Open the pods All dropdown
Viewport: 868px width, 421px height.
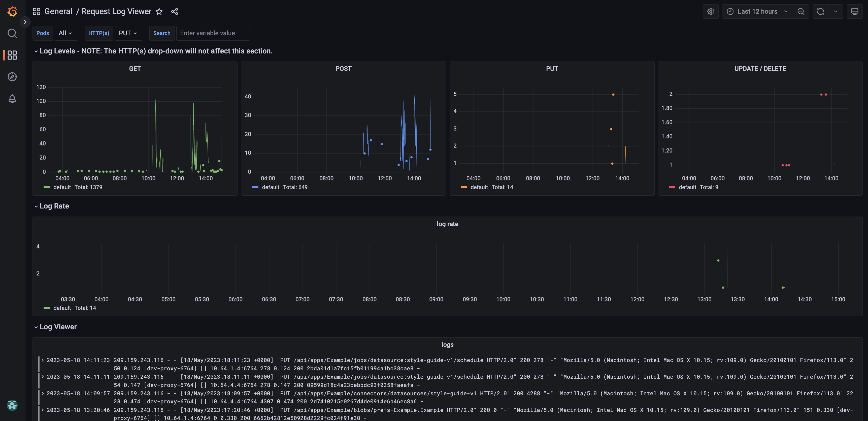click(66, 33)
